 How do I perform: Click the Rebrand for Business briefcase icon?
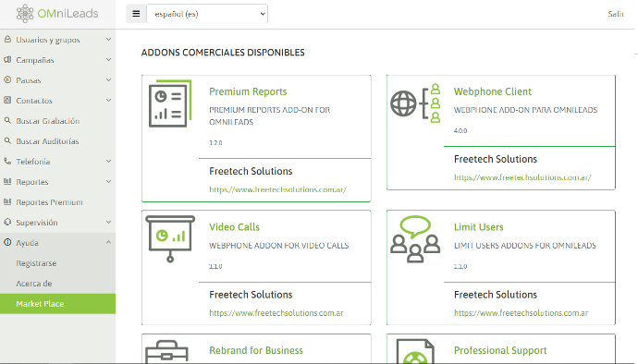point(166,352)
